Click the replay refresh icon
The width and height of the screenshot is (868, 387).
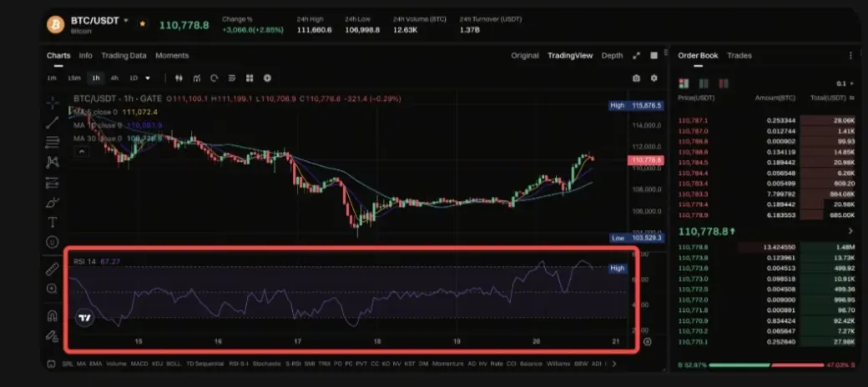pyautogui.click(x=214, y=78)
